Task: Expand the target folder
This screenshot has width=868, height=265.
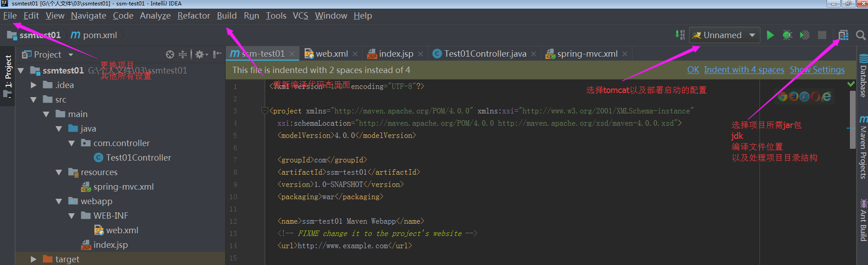Action: coord(33,260)
